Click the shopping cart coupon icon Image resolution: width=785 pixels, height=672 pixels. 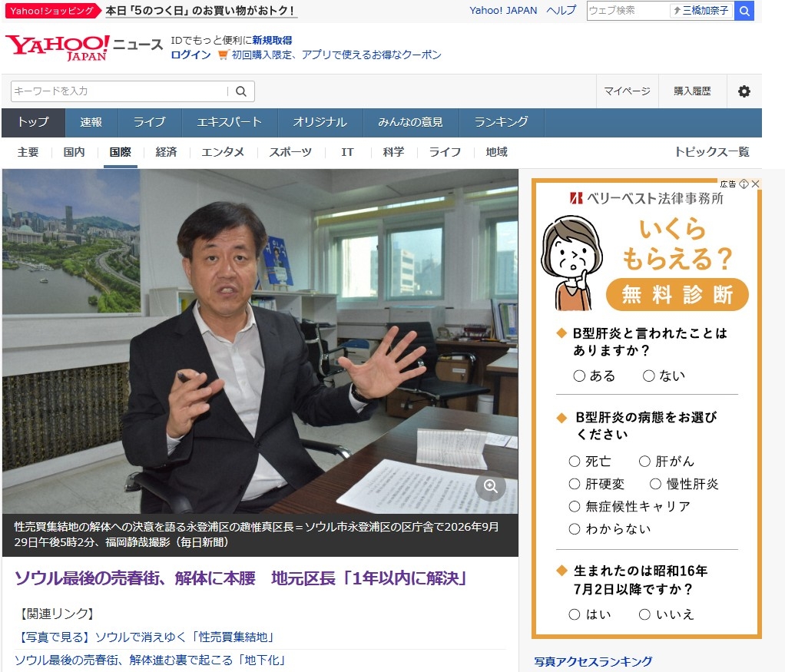tap(224, 55)
